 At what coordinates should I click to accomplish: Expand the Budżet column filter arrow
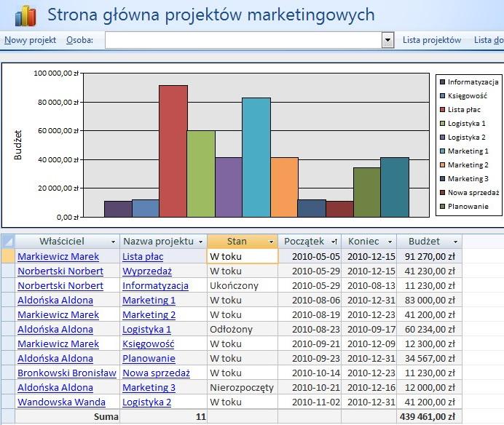[x=455, y=242]
